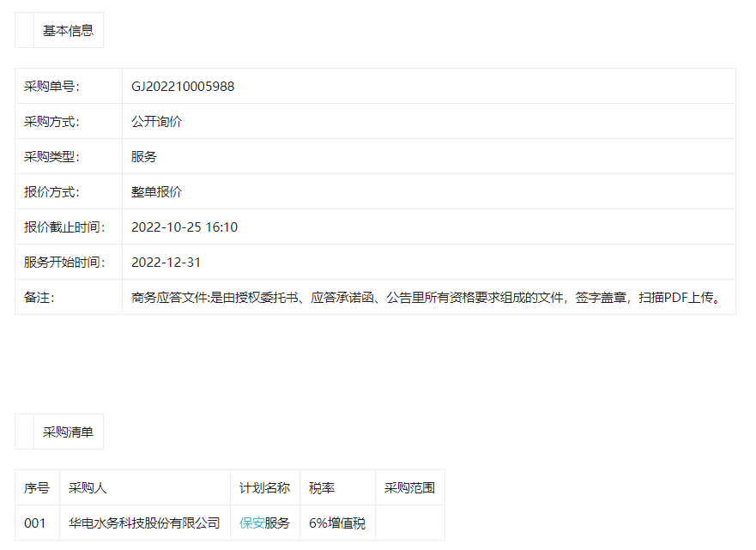Screen dimensions: 756x550
Task: Click the 6%增值税 tax rate cell
Action: 337,523
